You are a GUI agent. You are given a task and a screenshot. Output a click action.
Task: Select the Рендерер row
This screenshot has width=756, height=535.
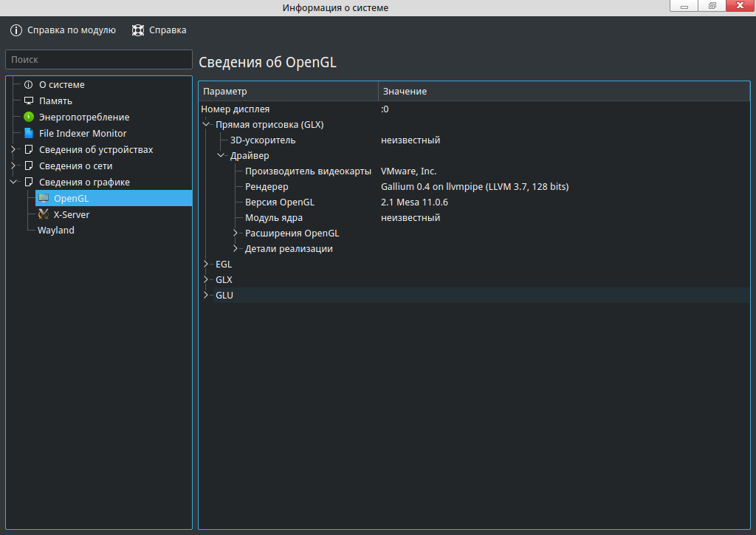click(x=267, y=187)
